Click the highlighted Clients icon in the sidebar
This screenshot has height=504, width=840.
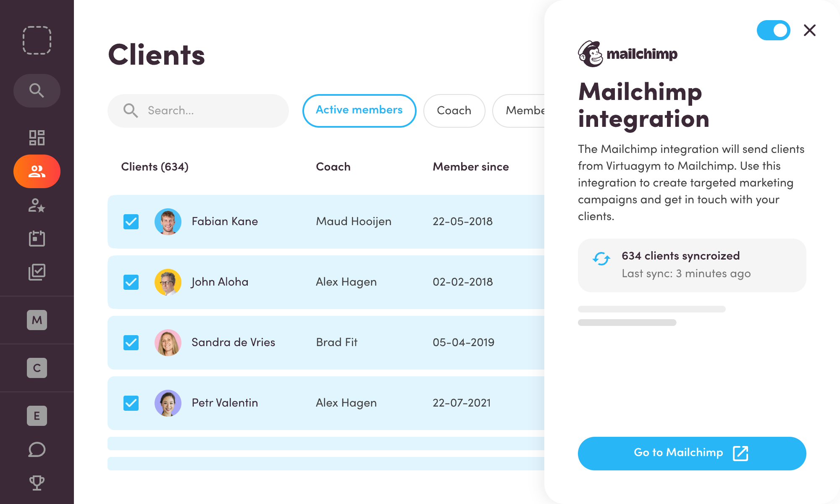coord(37,171)
